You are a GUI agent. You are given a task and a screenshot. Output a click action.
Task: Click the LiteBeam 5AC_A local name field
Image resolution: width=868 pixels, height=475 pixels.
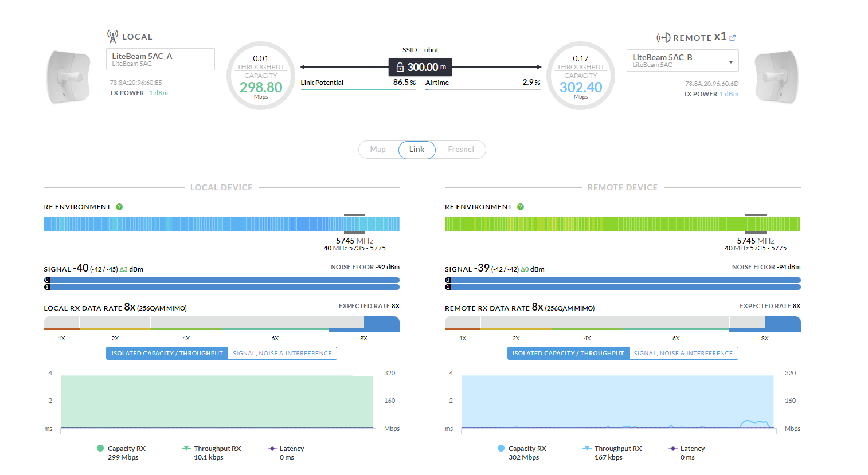160,59
